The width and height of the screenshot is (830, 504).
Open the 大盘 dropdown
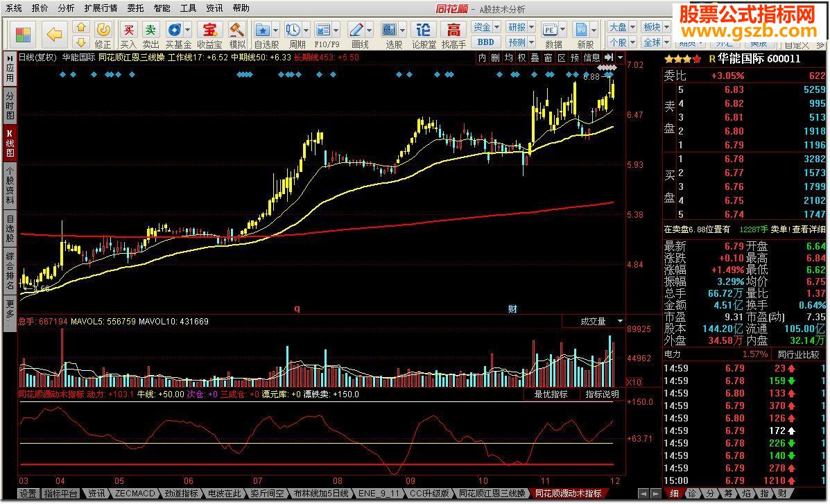622,27
